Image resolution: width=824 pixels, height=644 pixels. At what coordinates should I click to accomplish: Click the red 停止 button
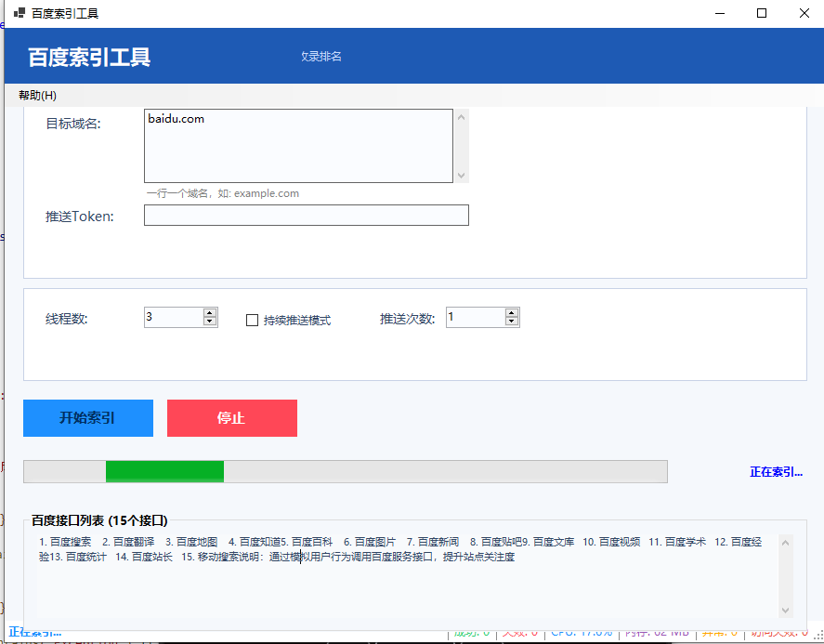click(x=232, y=418)
